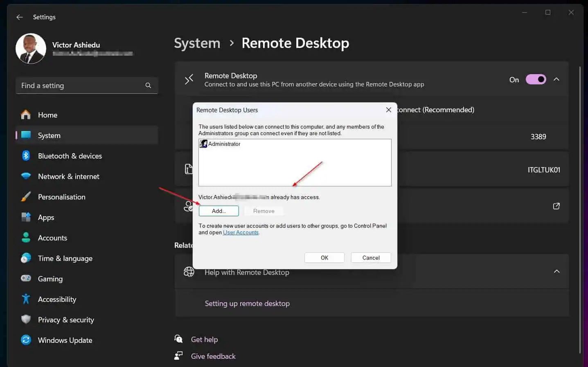Image resolution: width=588 pixels, height=367 pixels.
Task: Open Accounts settings
Action: tap(87, 238)
